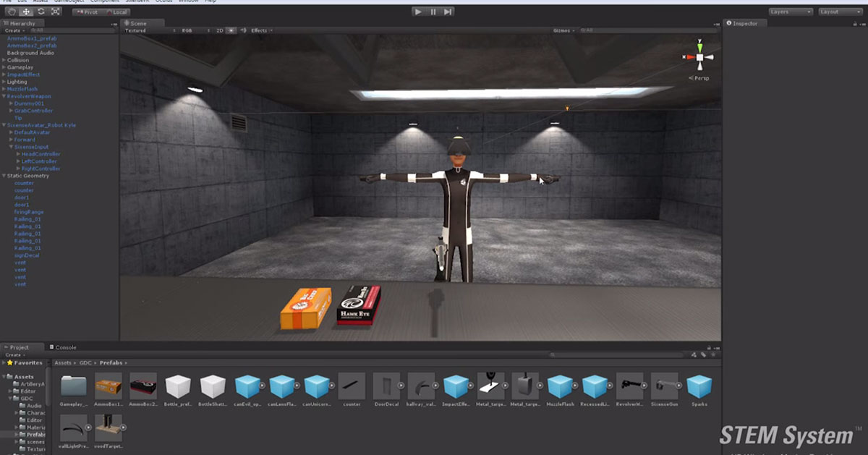Select the Hand tool in the toolbar
The width and height of the screenshot is (868, 455).
tap(12, 12)
